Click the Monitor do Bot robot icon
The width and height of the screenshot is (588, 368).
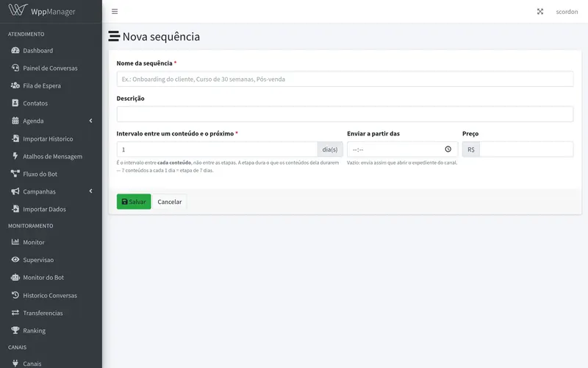click(x=15, y=277)
